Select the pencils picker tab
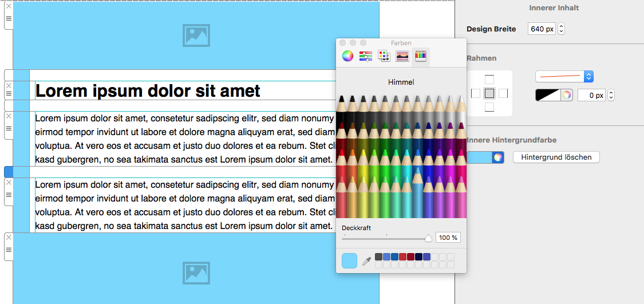 420,56
